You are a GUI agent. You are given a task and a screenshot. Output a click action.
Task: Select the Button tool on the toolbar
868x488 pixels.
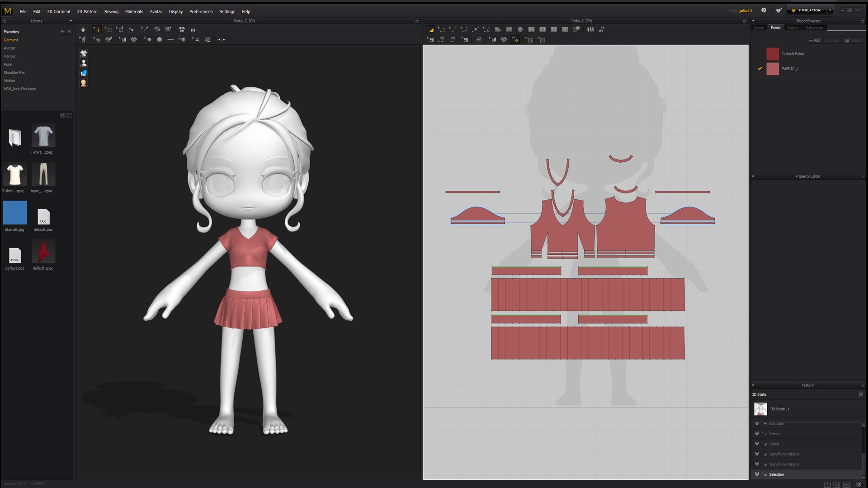click(159, 40)
